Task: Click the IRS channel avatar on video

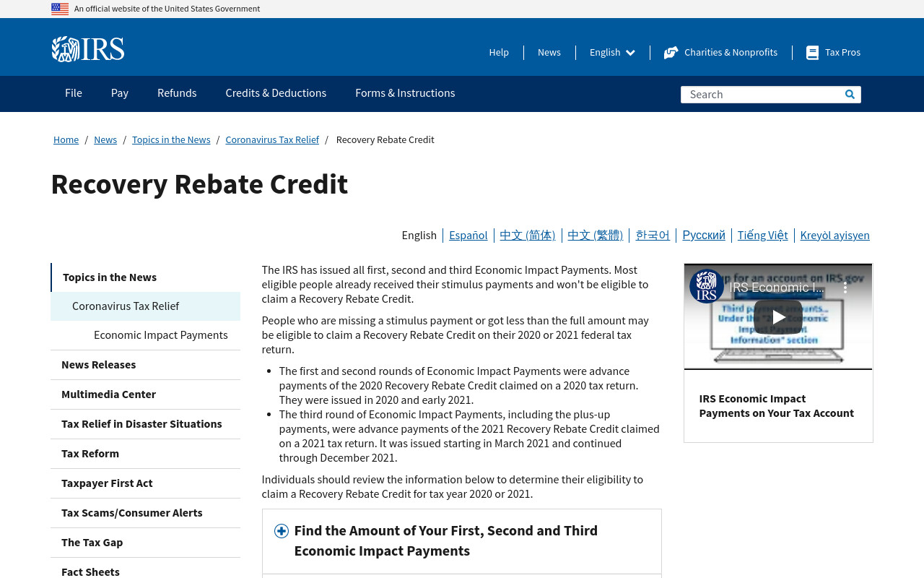Action: pyautogui.click(x=706, y=286)
